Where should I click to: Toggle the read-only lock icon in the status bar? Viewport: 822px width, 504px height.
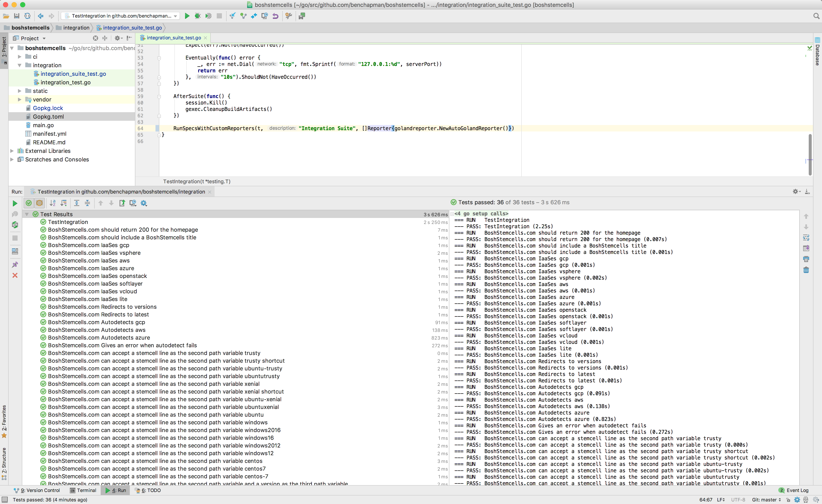[788, 500]
